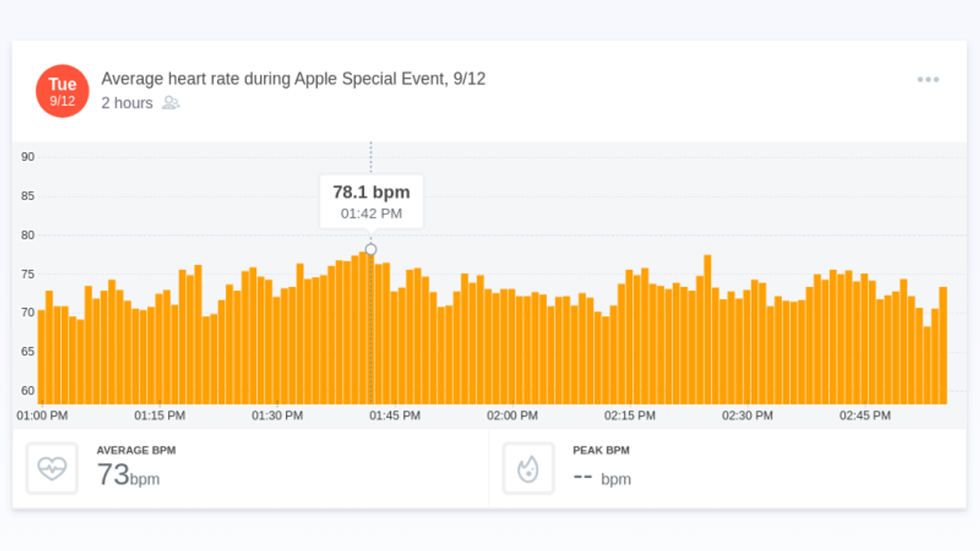Click the 02:15 PM time axis label
Image resolution: width=980 pixels, height=551 pixels.
630,415
